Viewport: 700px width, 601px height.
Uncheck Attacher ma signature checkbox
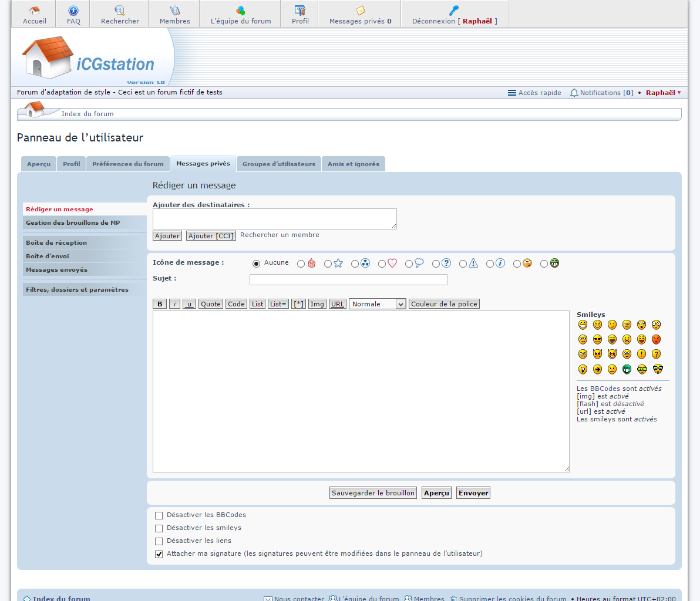tap(159, 554)
